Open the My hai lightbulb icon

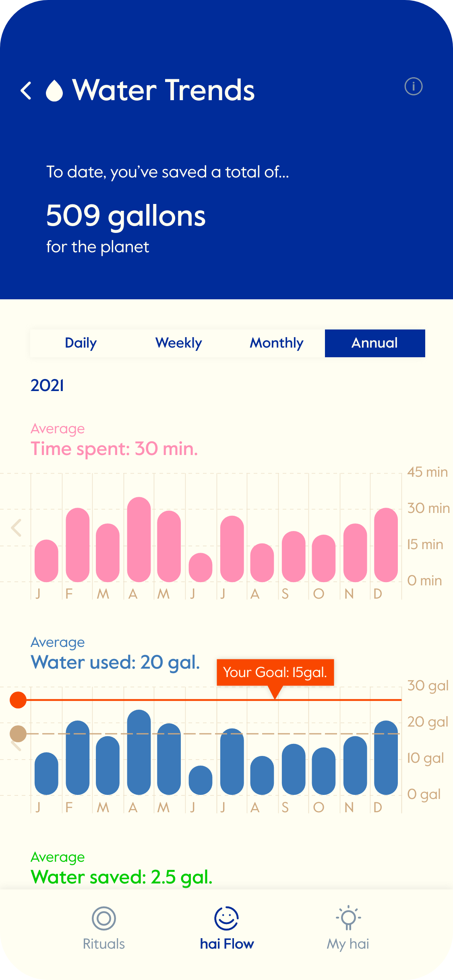point(348,918)
